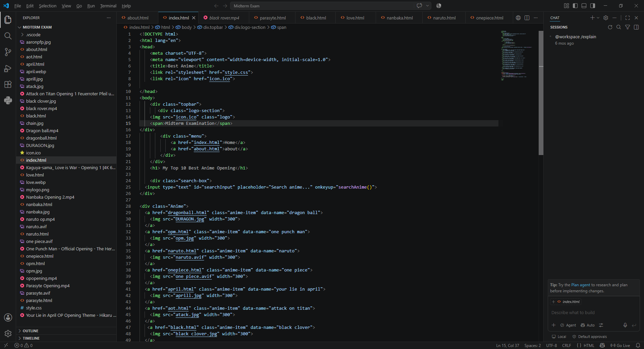Click the Describe what to build input

point(593,312)
